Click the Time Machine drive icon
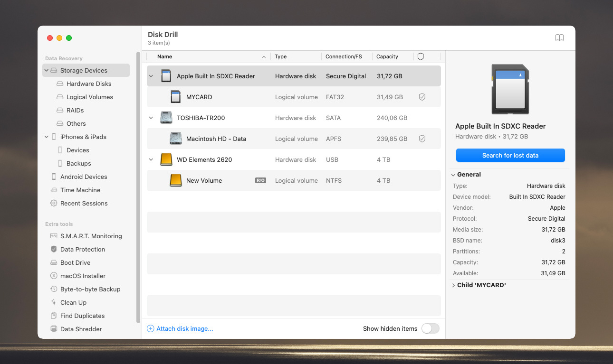Viewport: 613px width, 364px height. pos(54,190)
